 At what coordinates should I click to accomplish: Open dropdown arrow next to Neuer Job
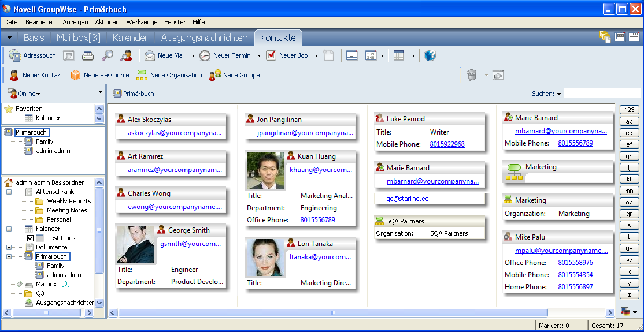coord(316,56)
